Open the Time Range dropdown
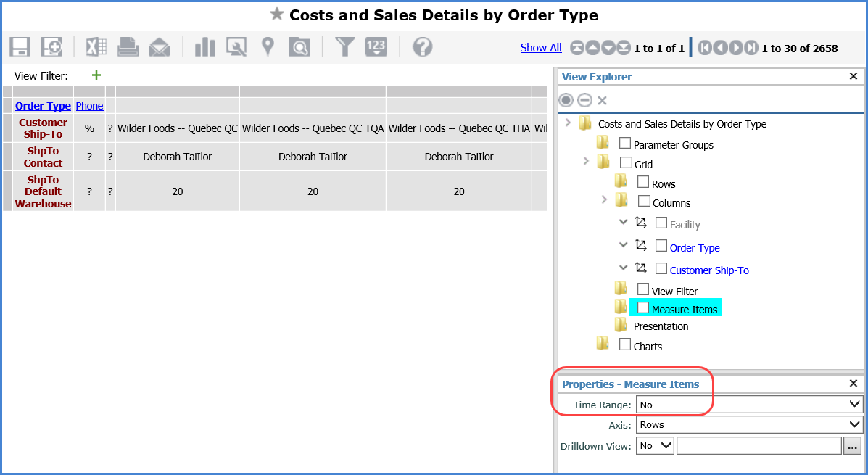868x475 pixels. coord(748,405)
